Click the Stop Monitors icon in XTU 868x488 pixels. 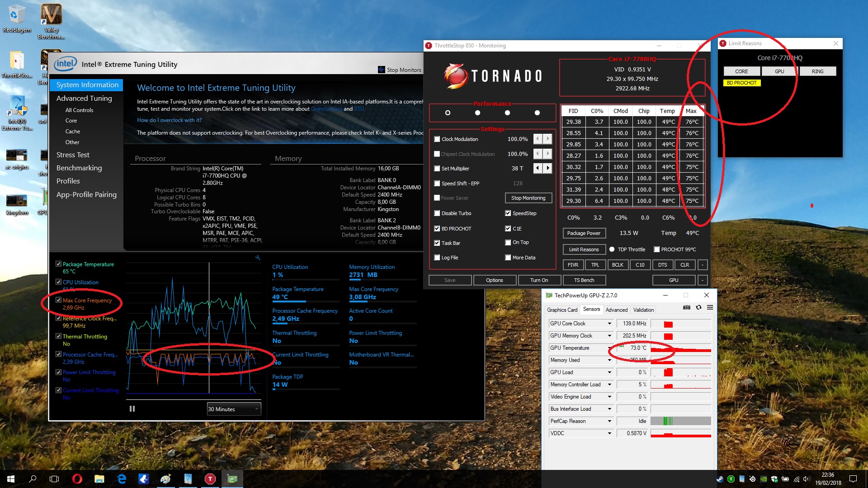pos(382,70)
